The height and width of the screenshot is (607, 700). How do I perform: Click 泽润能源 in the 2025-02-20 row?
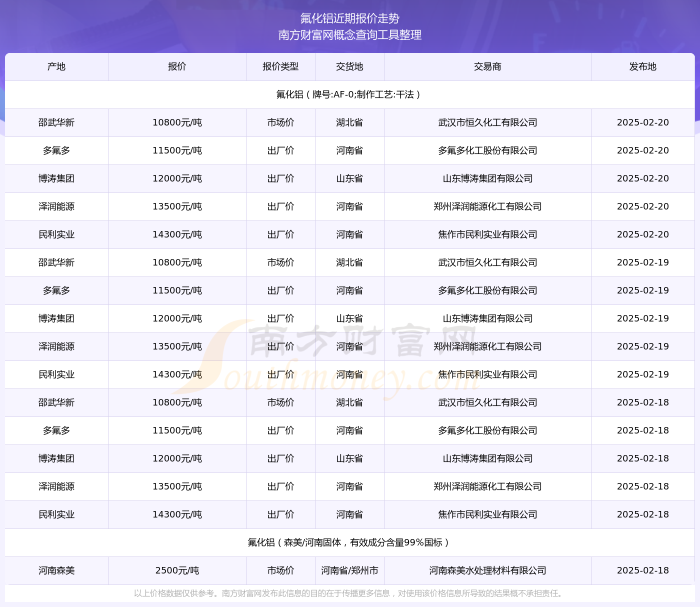[56, 206]
